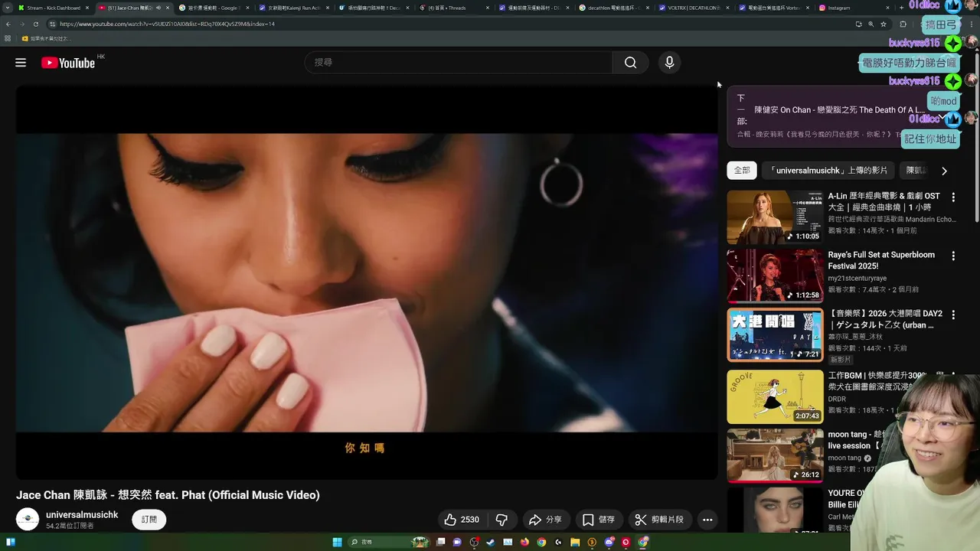The height and width of the screenshot is (551, 980).
Task: Select the 全部 filter chip
Action: pos(742,171)
